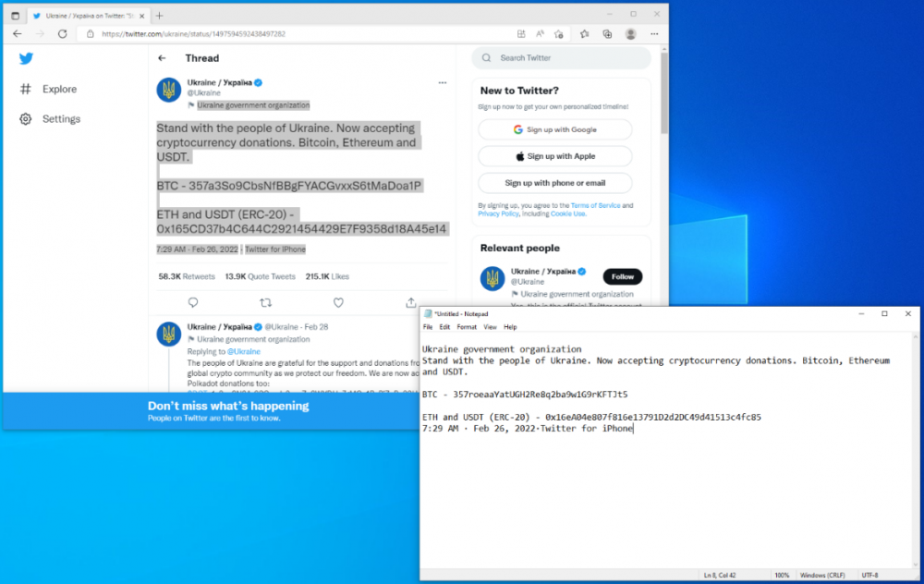Open the 58.3K Retweets list

pyautogui.click(x=187, y=276)
